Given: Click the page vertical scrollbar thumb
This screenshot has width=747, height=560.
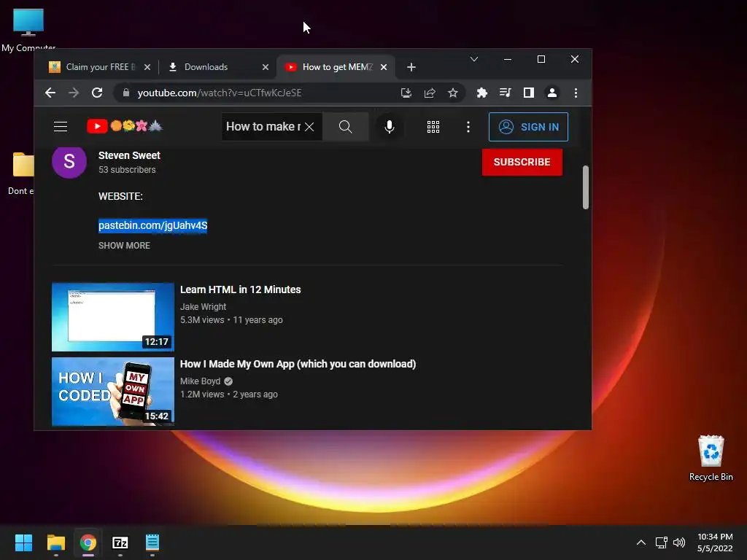Looking at the screenshot, I should click(x=586, y=187).
